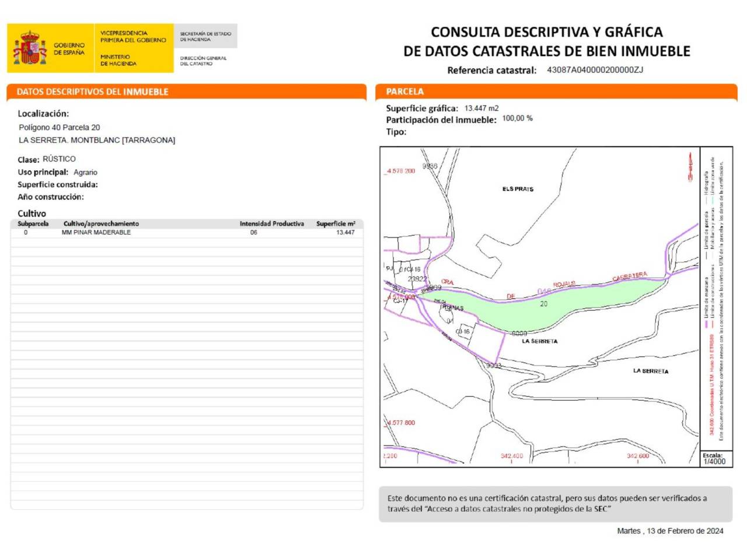Click the Spanish coat of arms emblem
The width and height of the screenshot is (747, 560).
point(30,48)
